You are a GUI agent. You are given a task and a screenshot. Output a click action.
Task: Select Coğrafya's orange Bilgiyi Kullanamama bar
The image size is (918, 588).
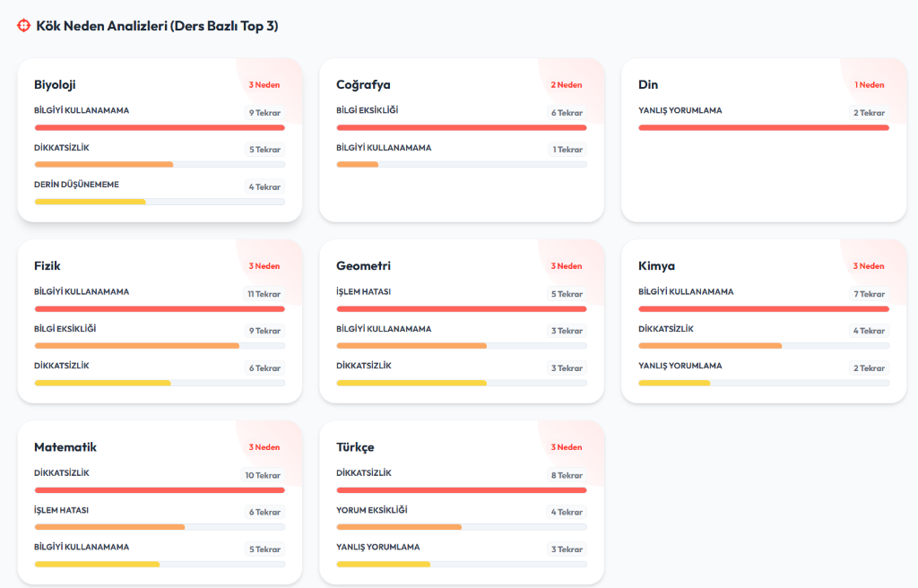pyautogui.click(x=358, y=165)
